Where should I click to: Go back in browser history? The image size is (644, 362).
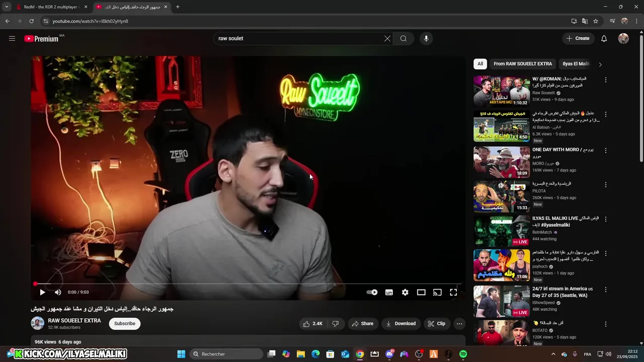pyautogui.click(x=7, y=21)
